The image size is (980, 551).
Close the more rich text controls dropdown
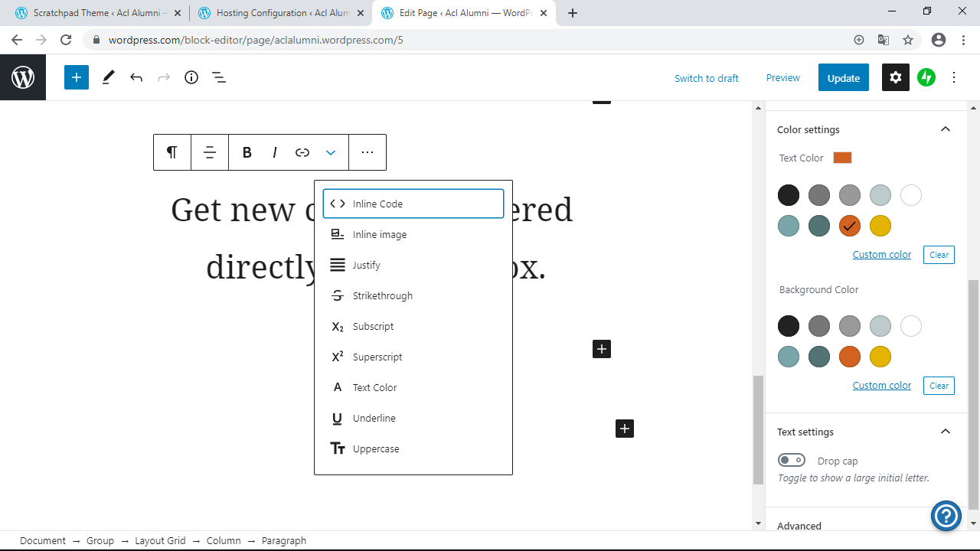click(331, 152)
